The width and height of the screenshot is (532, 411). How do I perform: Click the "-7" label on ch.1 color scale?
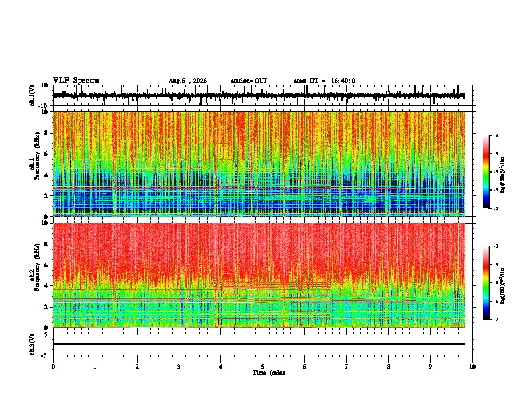coord(495,208)
